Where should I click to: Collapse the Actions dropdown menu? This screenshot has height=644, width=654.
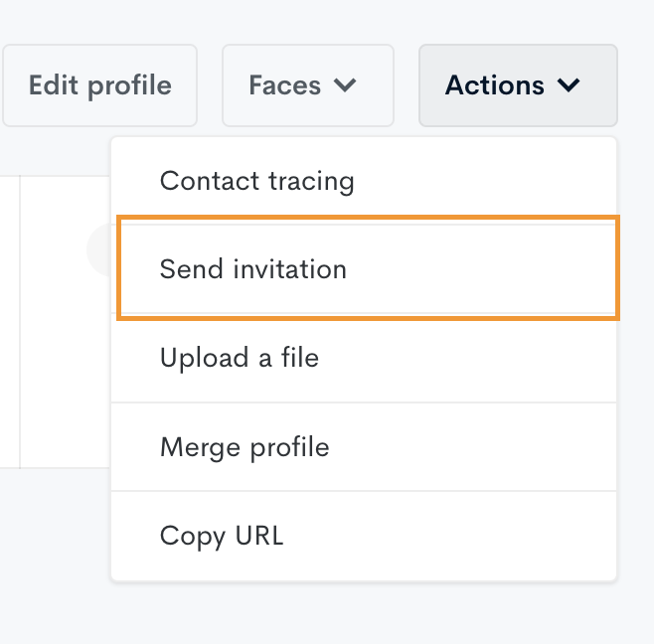518,85
